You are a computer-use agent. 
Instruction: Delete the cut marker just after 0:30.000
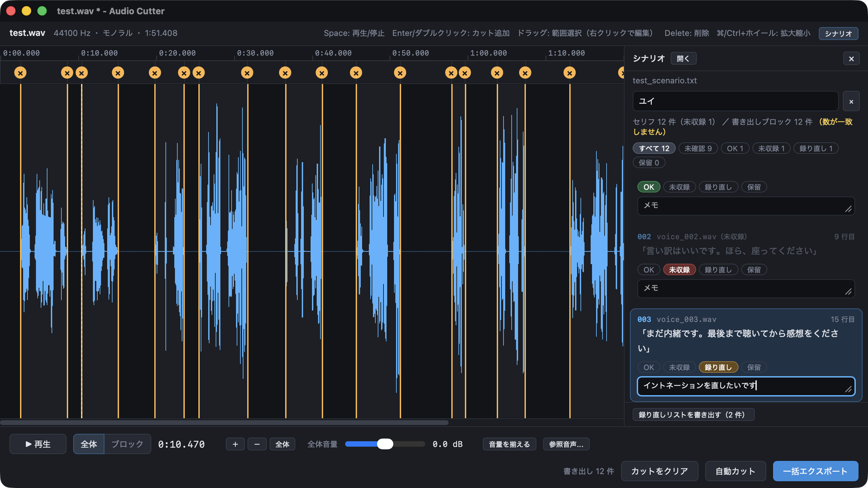pyautogui.click(x=247, y=73)
